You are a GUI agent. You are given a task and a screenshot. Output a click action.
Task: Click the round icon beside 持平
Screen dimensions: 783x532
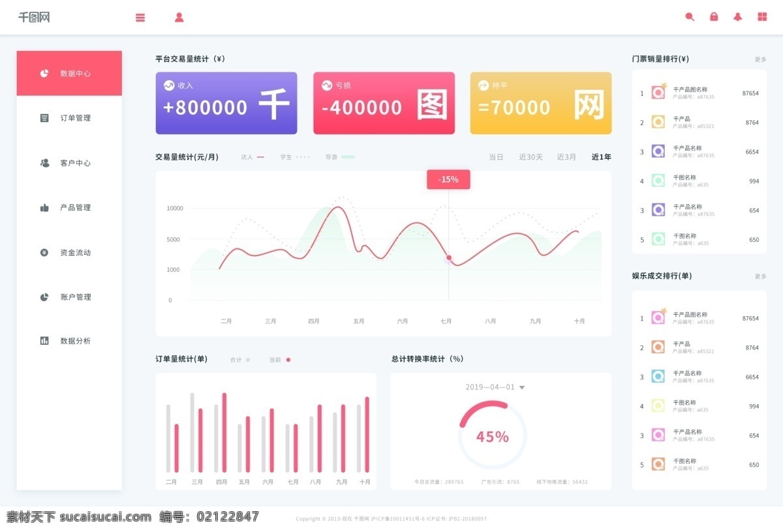point(484,85)
